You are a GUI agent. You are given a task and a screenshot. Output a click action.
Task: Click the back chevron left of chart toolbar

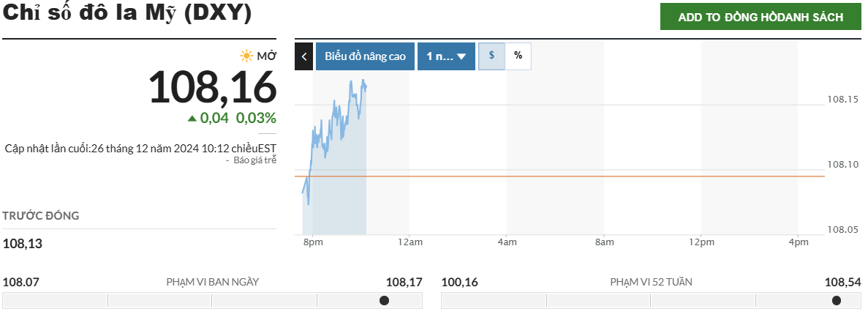303,56
